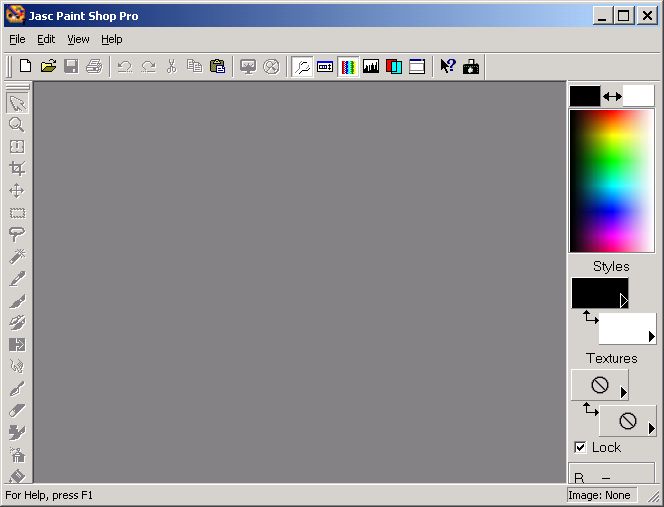The image size is (664, 507).
Task: Expand the foreground style flyout arrow
Action: click(623, 300)
